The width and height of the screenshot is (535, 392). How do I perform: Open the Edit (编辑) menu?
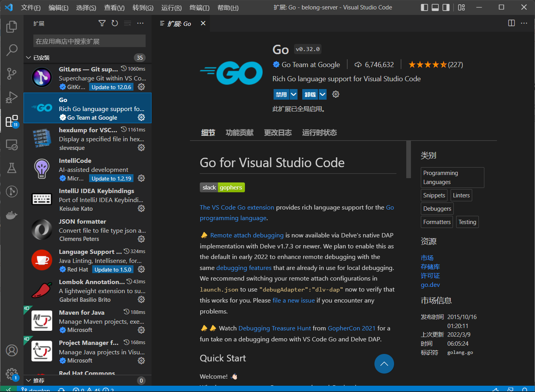(x=58, y=7)
